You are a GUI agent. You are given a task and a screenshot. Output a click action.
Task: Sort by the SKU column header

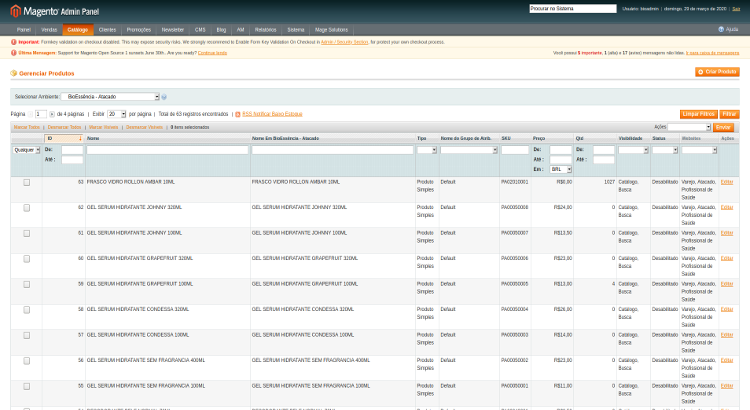click(x=506, y=138)
